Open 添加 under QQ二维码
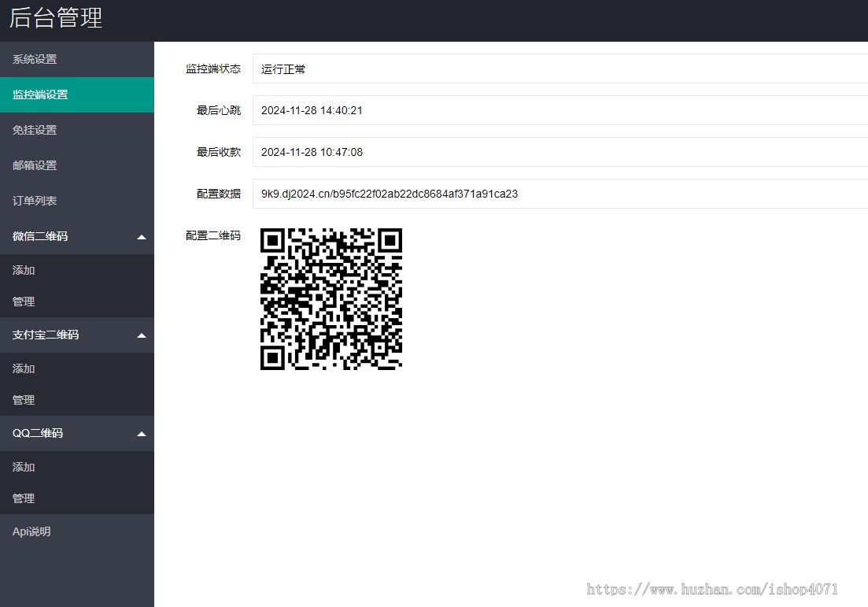Viewport: 868px width, 607px height. (x=77, y=468)
